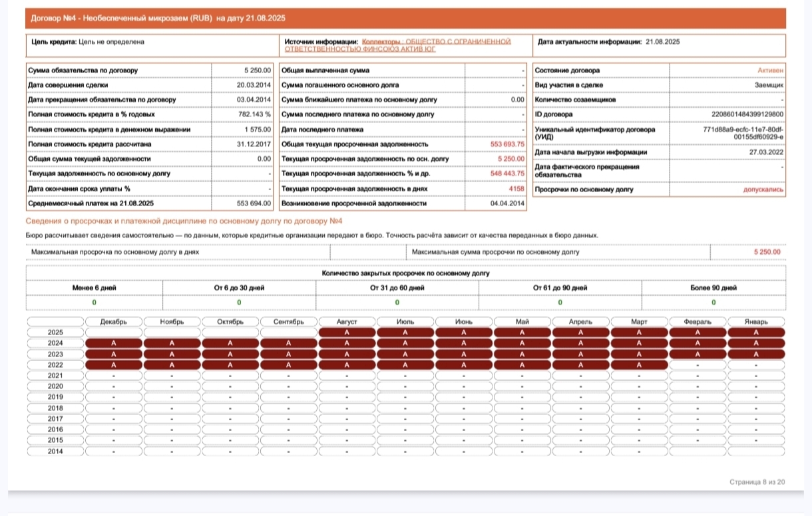This screenshot has width=812, height=516.
Task: Click the 'Более 90 дней' column header
Action: pos(713,288)
